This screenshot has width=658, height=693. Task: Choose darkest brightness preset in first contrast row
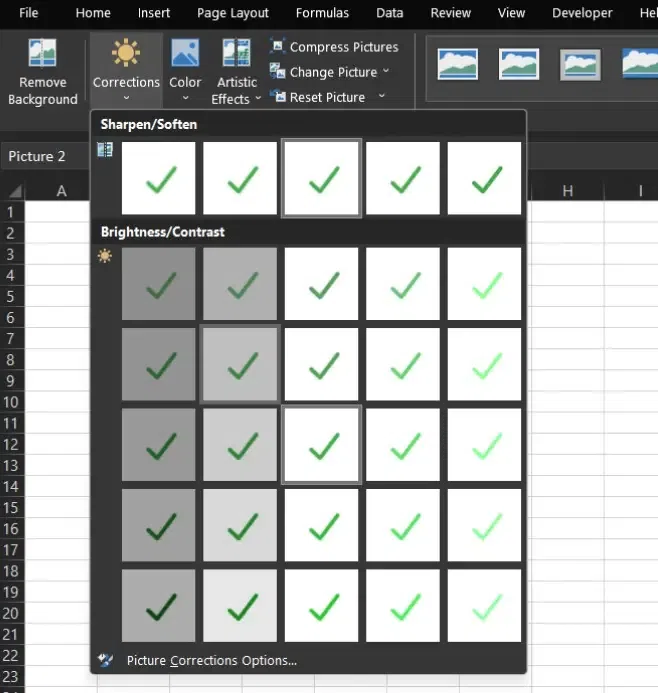click(159, 284)
